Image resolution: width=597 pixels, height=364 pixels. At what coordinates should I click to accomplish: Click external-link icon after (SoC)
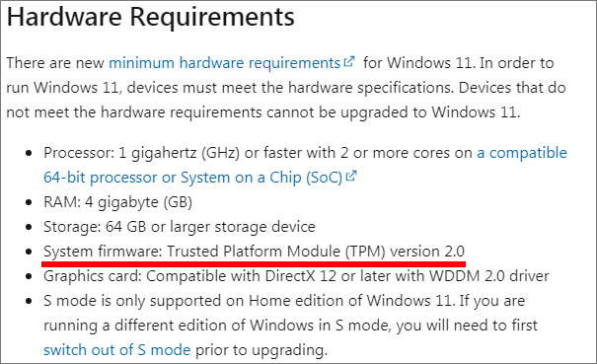coord(350,176)
